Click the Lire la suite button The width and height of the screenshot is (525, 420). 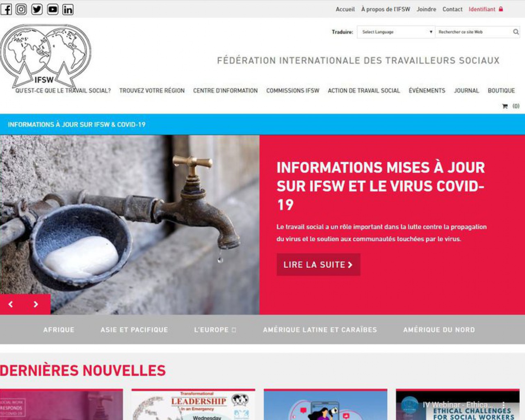(x=318, y=265)
